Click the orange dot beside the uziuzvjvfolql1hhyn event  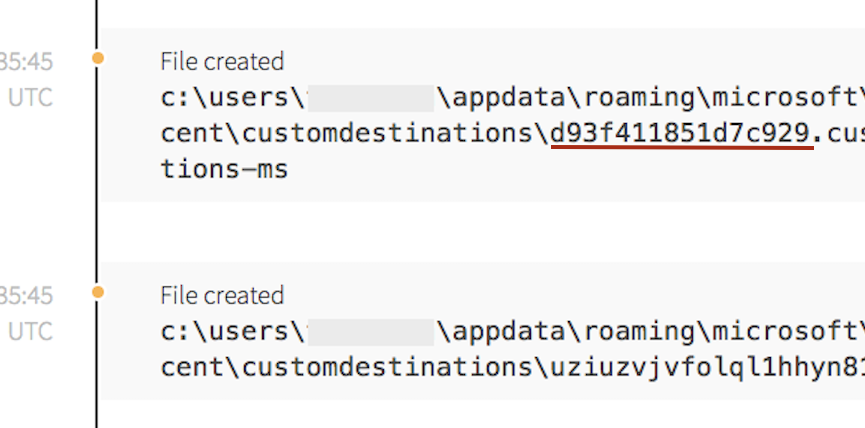97,292
